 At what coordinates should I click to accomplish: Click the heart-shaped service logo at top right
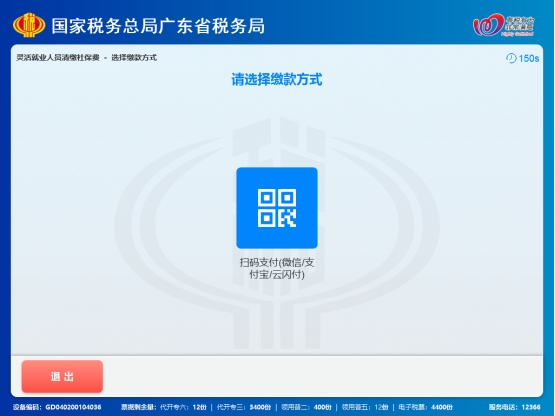point(504,25)
